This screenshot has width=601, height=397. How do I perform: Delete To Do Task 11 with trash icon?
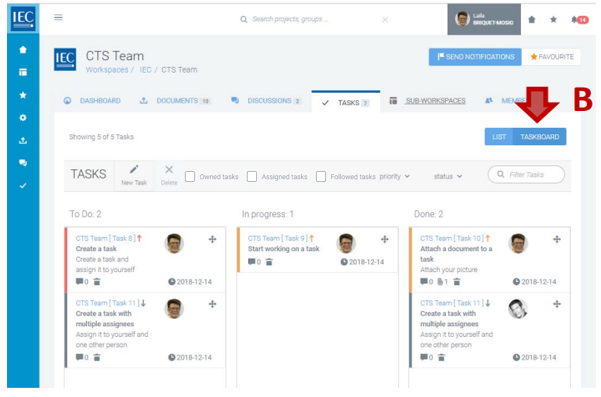coord(97,358)
